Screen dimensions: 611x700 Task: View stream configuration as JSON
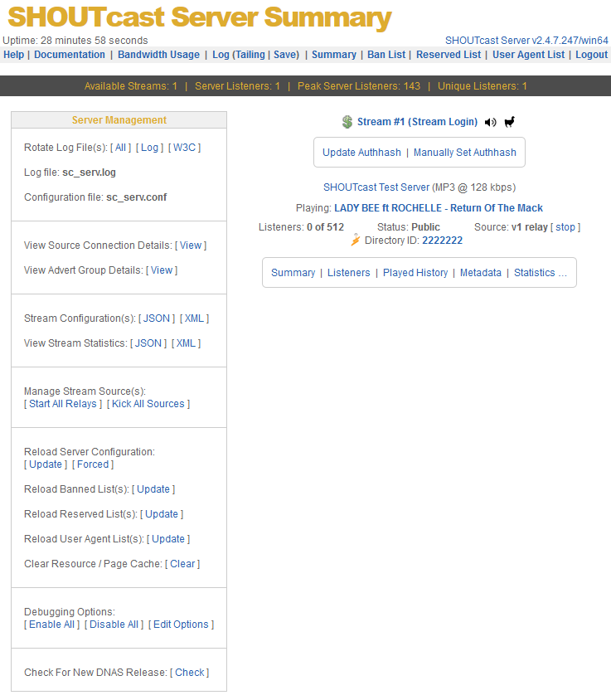click(x=157, y=318)
